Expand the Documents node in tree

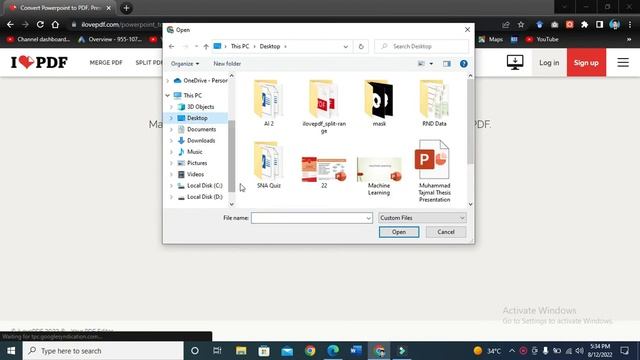[x=171, y=129]
